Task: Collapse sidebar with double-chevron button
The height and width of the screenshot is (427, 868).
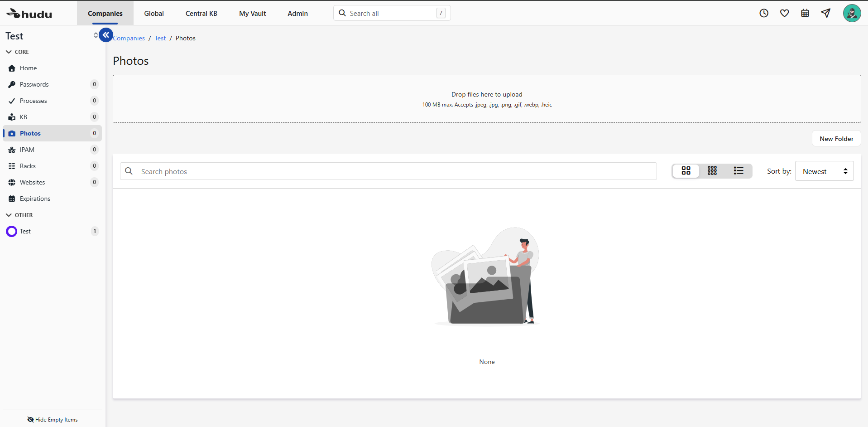Action: [106, 35]
